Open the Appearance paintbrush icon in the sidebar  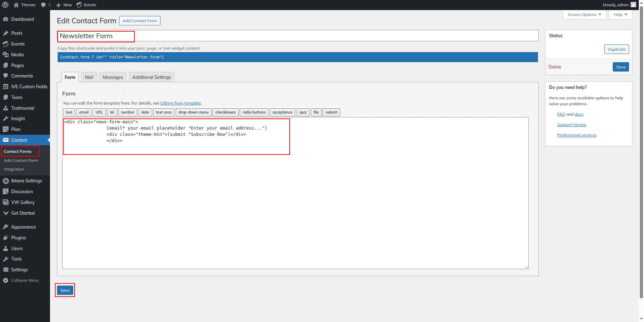[x=6, y=227]
